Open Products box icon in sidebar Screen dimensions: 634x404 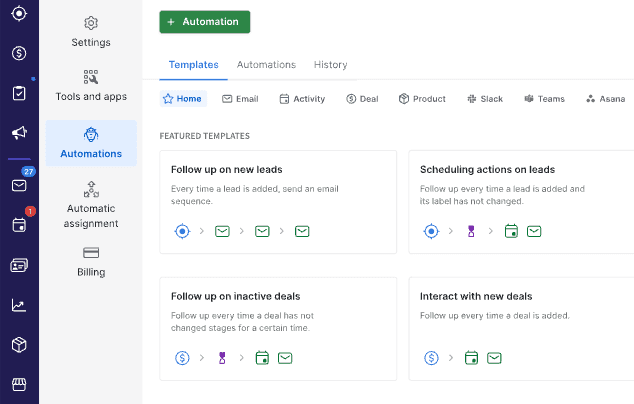point(19,344)
